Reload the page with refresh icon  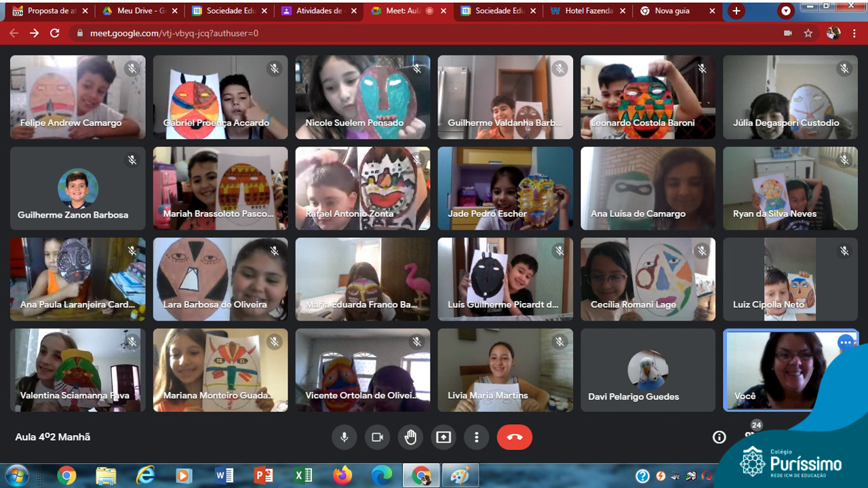(x=55, y=33)
